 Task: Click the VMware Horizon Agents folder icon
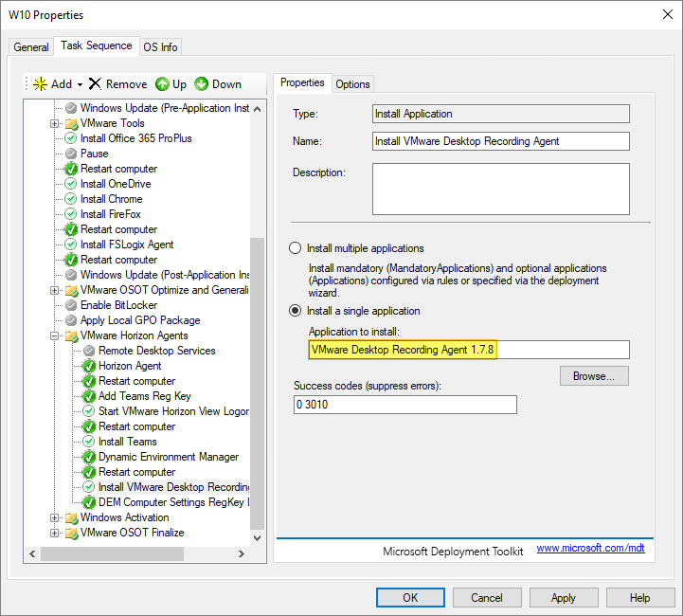click(x=71, y=335)
